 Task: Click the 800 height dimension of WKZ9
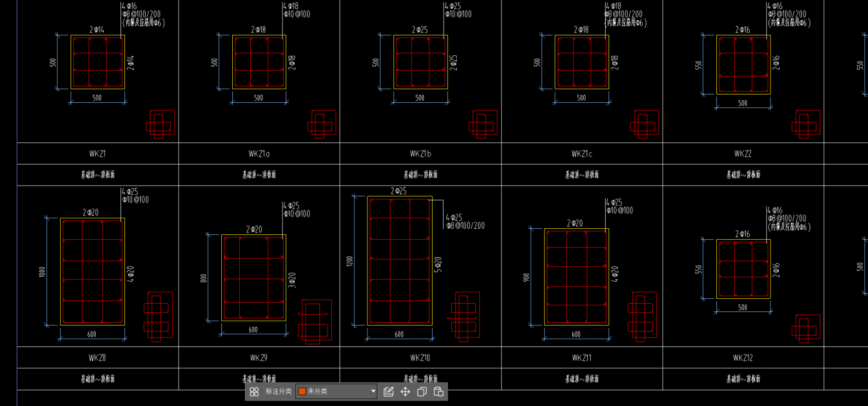pyautogui.click(x=204, y=279)
